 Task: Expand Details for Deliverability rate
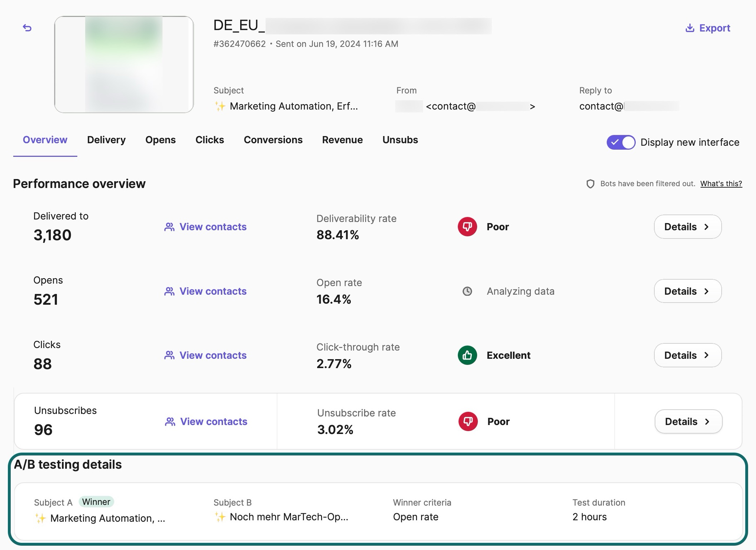(x=687, y=227)
